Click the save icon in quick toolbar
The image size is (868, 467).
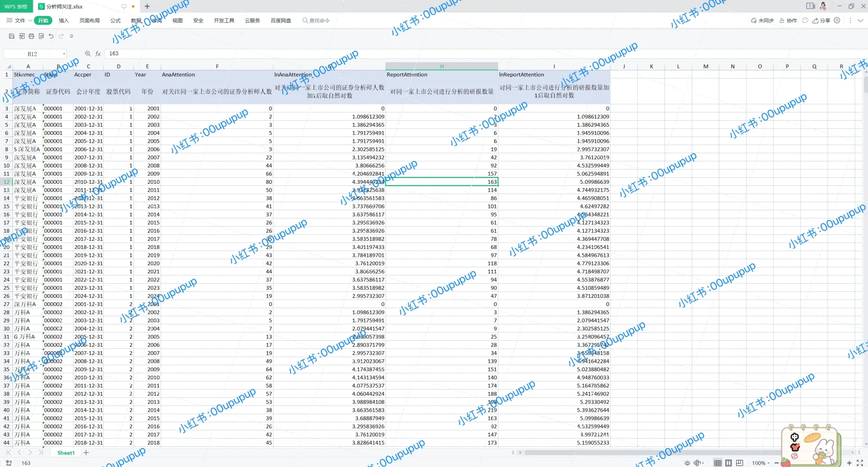(12, 36)
